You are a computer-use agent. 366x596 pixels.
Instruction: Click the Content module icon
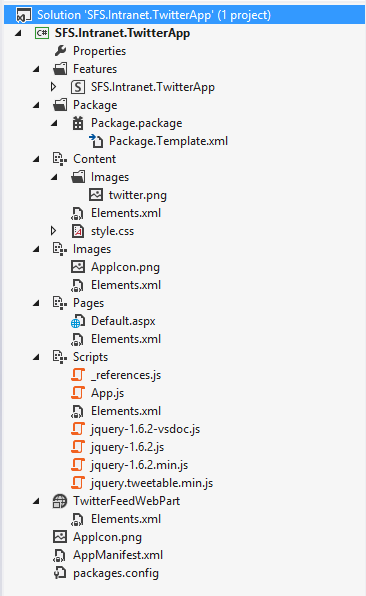pos(60,159)
